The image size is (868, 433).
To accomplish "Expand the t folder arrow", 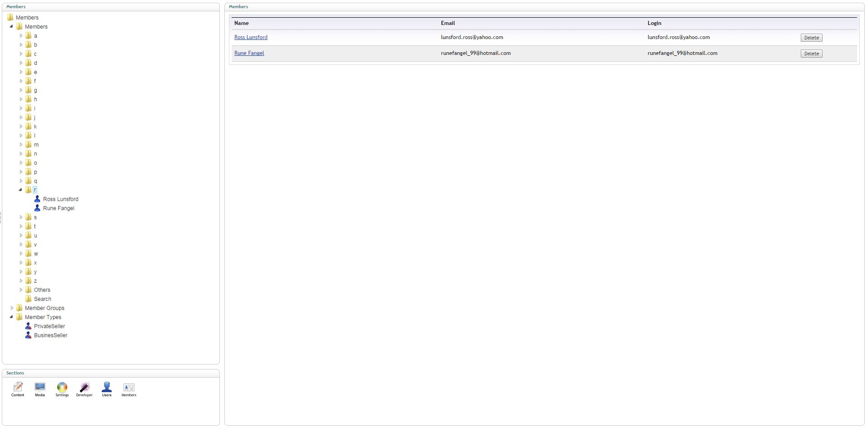I will 21,226.
